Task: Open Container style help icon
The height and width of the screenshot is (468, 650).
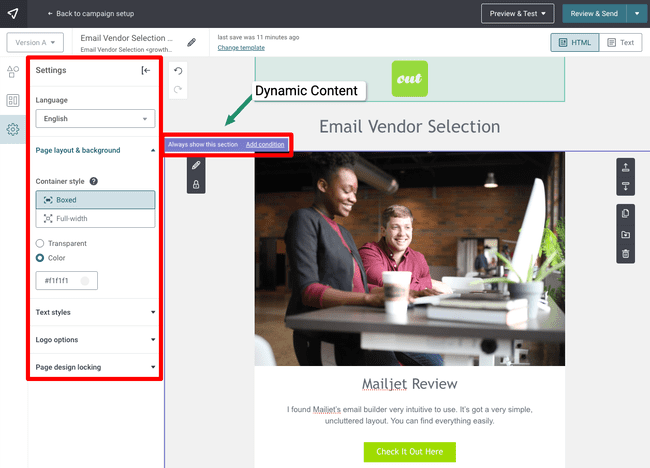Action: 94,181
